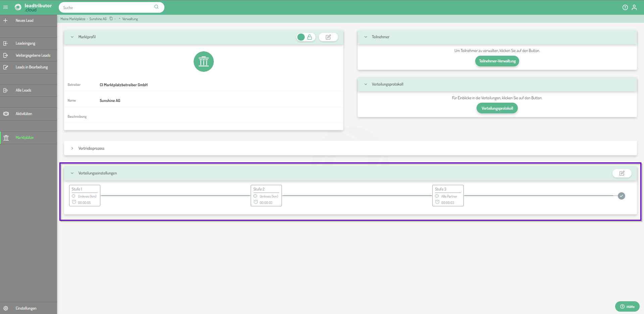The image size is (644, 314).
Task: Collapse the Verteilungseinstellungen panel chevron
Action: 72,173
